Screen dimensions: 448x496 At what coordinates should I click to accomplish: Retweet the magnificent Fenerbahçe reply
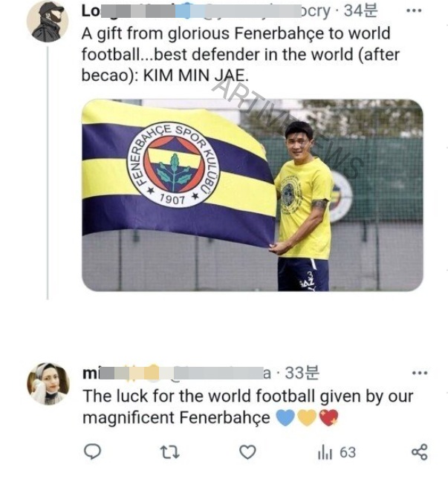(x=170, y=451)
